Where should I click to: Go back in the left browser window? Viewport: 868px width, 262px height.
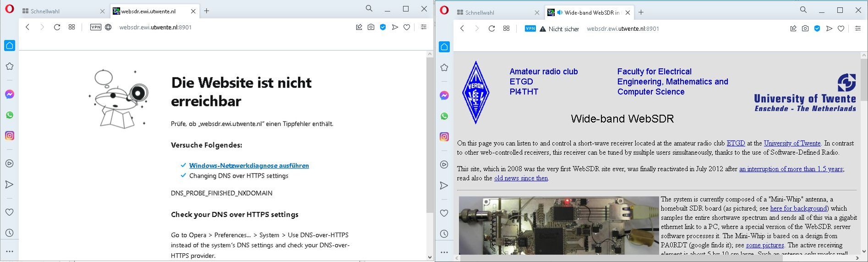pyautogui.click(x=27, y=27)
